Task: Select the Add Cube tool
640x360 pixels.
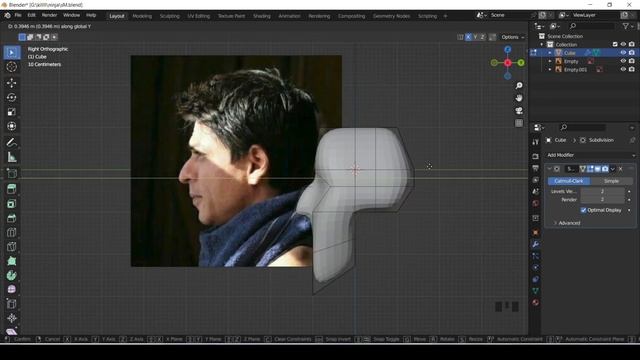Action: 11,173
